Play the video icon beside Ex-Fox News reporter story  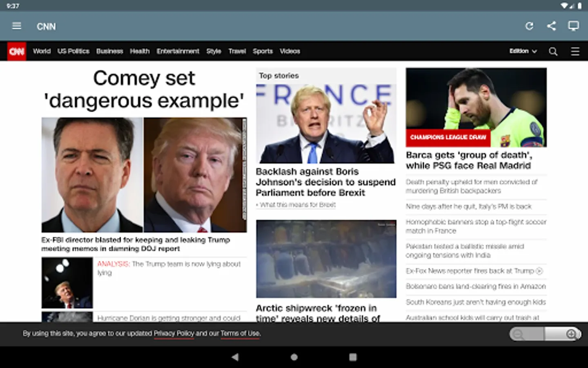[539, 271]
